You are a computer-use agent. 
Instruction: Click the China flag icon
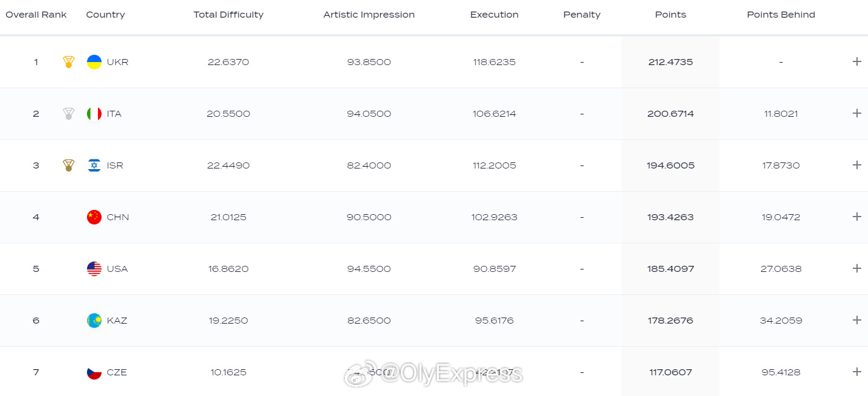click(x=94, y=217)
